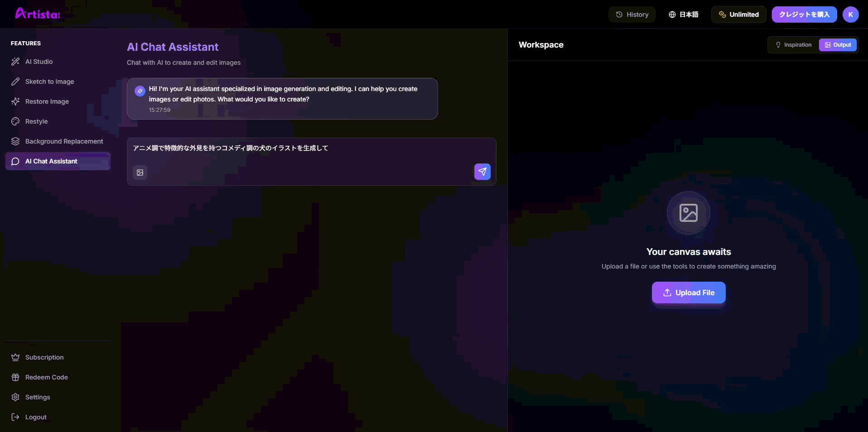Click the Upload File button
Screen dimensions: 868x432
pyautogui.click(x=689, y=293)
